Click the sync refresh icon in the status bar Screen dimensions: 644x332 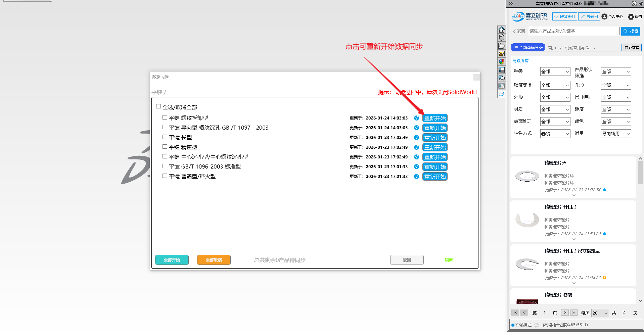tap(537, 325)
